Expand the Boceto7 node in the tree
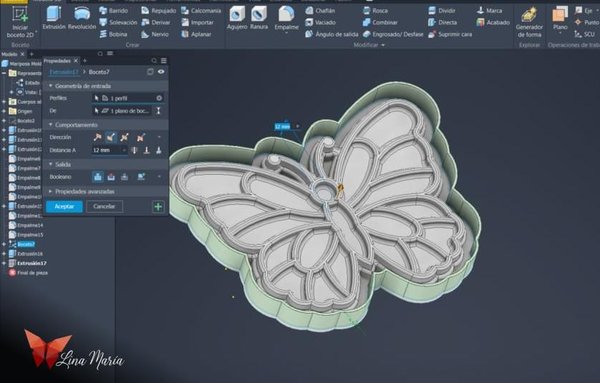The width and height of the screenshot is (600, 383). pyautogui.click(x=4, y=244)
